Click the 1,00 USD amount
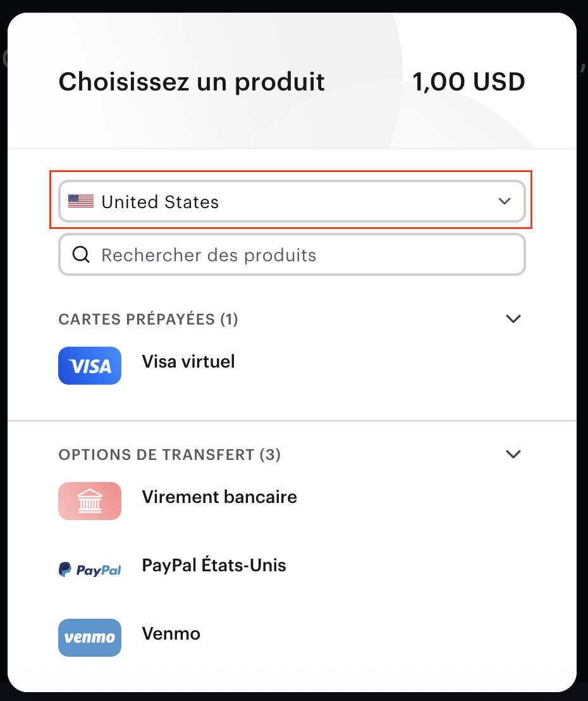The height and width of the screenshot is (701, 588). click(x=469, y=82)
